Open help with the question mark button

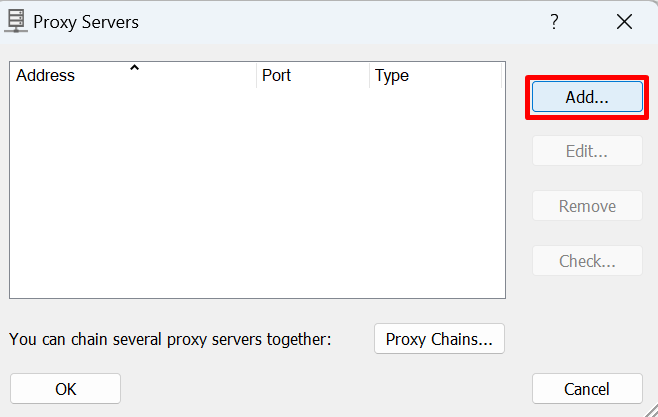(x=554, y=21)
